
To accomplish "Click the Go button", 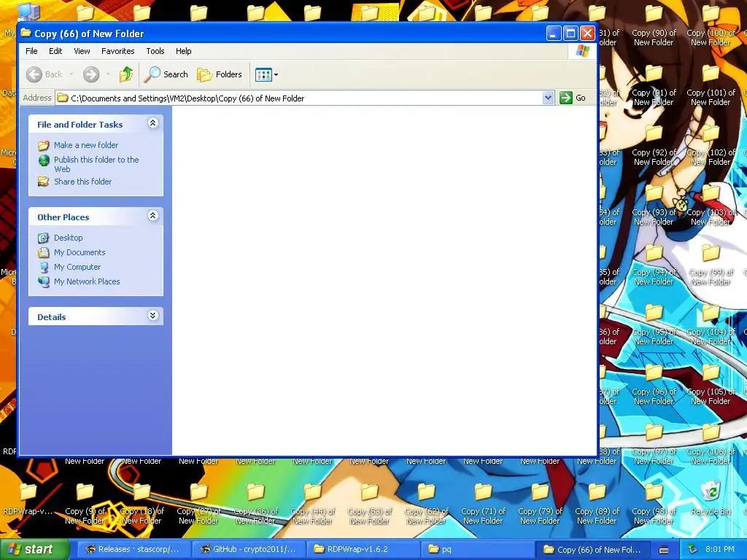I will point(573,98).
